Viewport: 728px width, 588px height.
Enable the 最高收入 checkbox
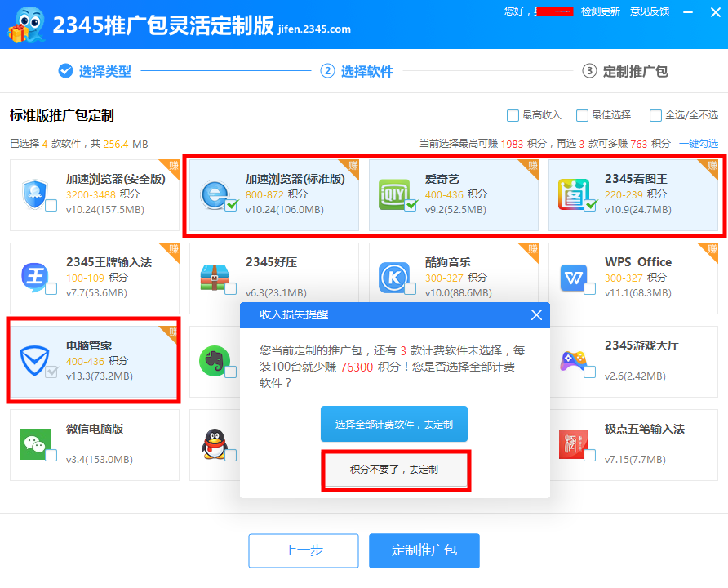513,115
